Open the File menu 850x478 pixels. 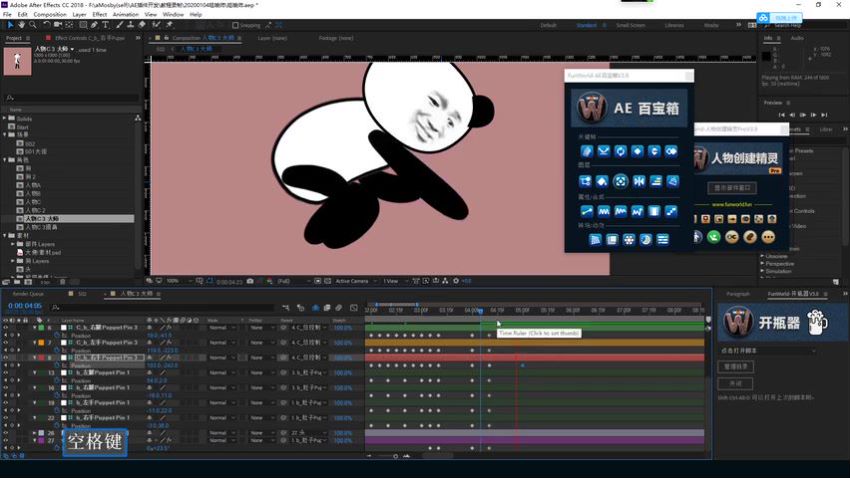coord(7,15)
